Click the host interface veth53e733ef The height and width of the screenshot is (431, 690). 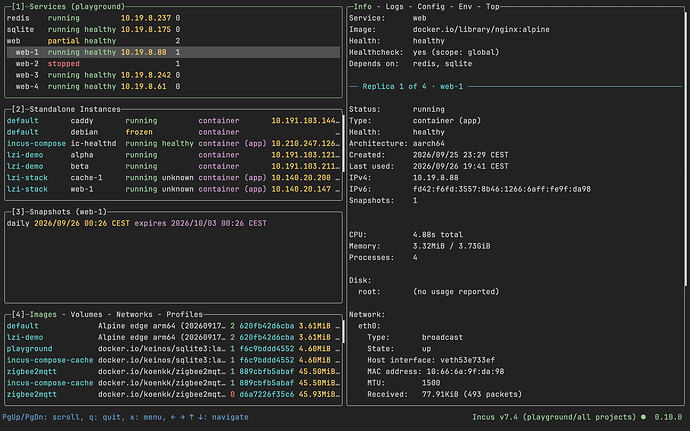tap(467, 360)
